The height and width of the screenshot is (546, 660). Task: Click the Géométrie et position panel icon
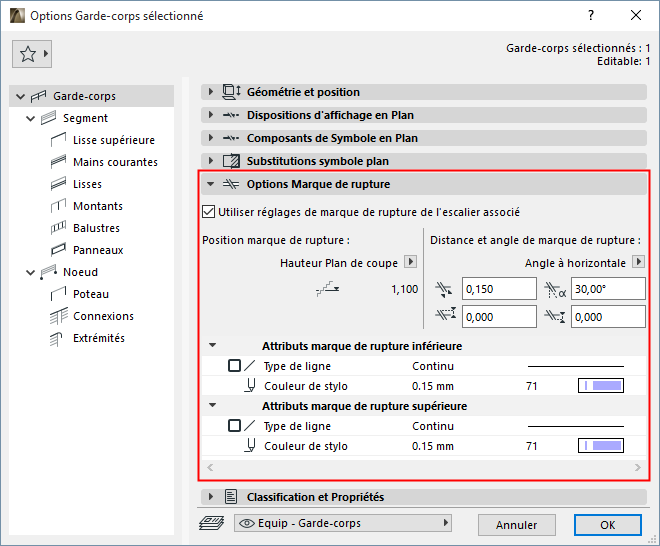pos(231,92)
